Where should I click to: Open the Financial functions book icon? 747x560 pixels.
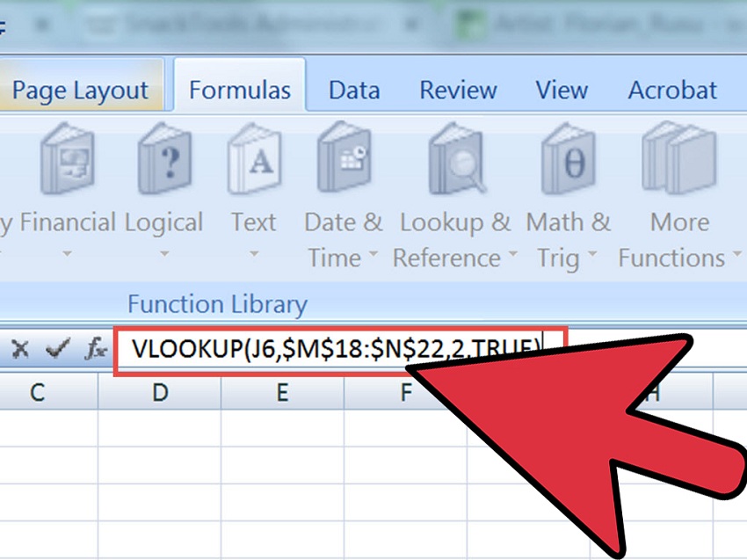click(x=67, y=158)
